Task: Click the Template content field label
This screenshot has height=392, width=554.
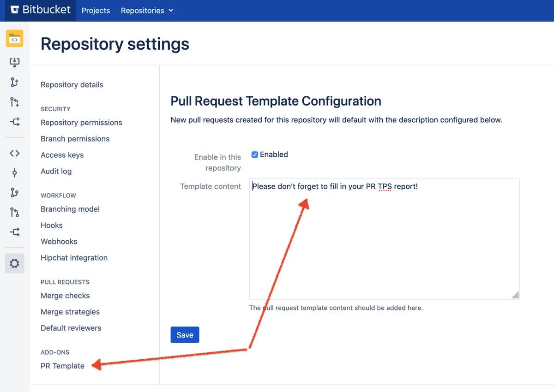Action: click(211, 186)
